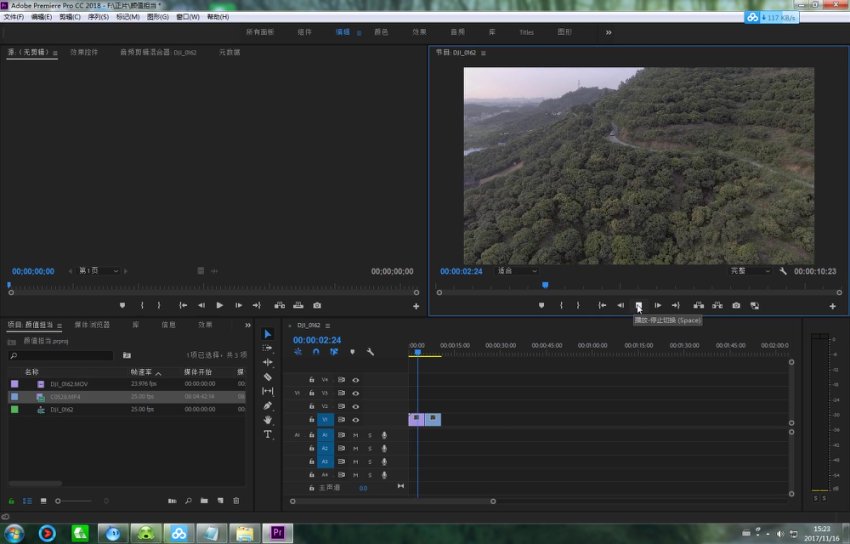This screenshot has height=544, width=850.
Task: Select the Pen tool in the tools panel
Action: point(268,406)
